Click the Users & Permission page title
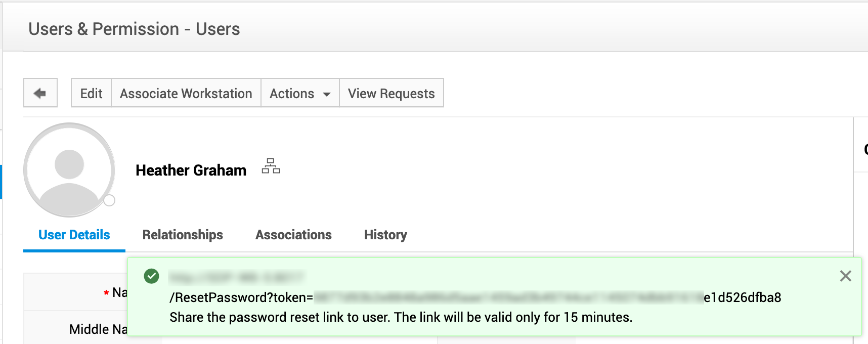The image size is (868, 344). [134, 29]
